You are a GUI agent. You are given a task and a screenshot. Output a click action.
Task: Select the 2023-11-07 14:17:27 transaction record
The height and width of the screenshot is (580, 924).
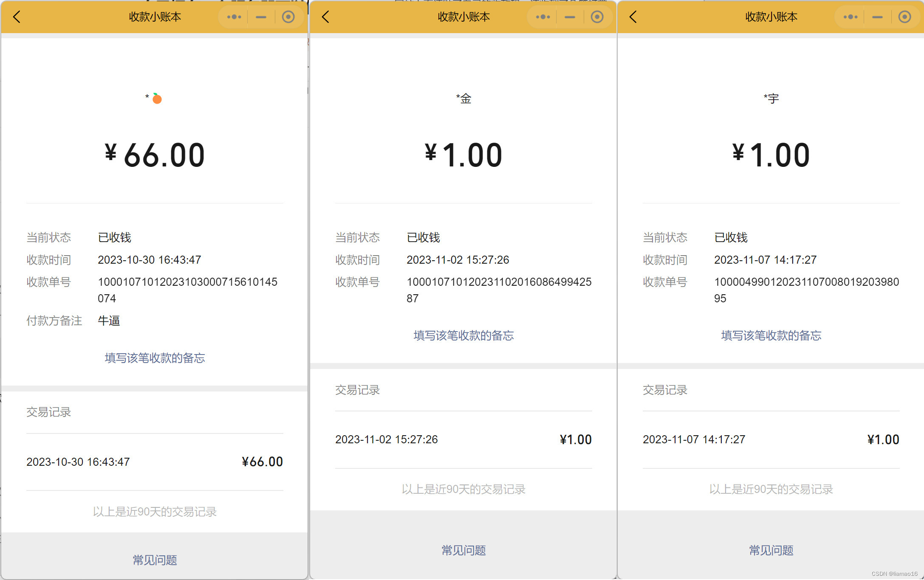coord(771,439)
